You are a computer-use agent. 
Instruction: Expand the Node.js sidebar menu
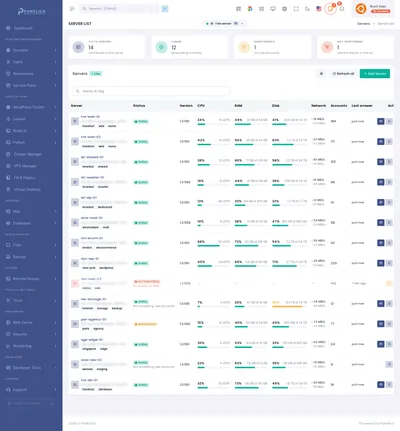(31, 131)
